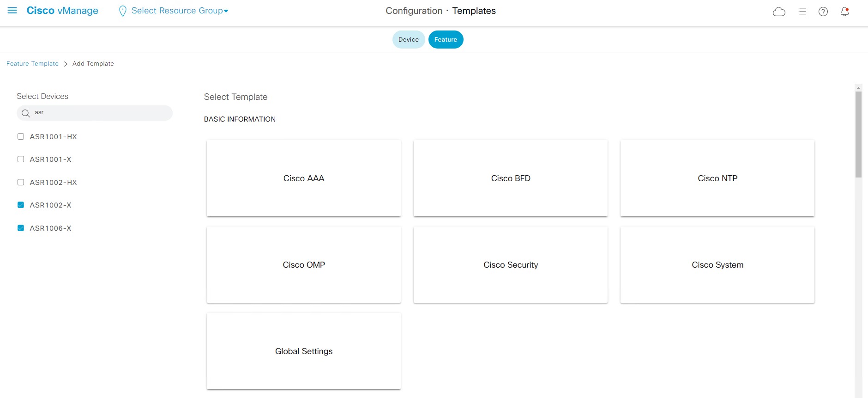Select the Cisco AAA template card
The height and width of the screenshot is (398, 868).
point(304,178)
